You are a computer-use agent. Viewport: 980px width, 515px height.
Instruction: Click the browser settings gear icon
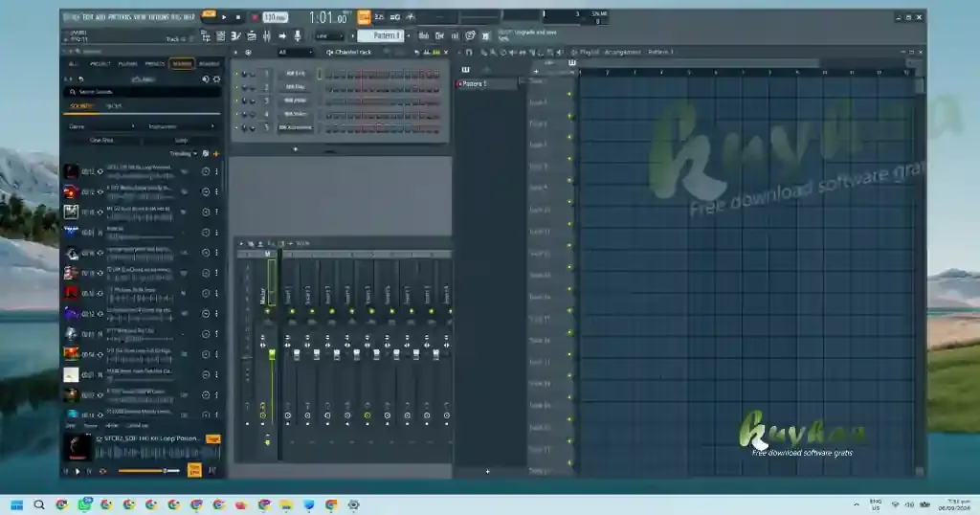click(217, 79)
